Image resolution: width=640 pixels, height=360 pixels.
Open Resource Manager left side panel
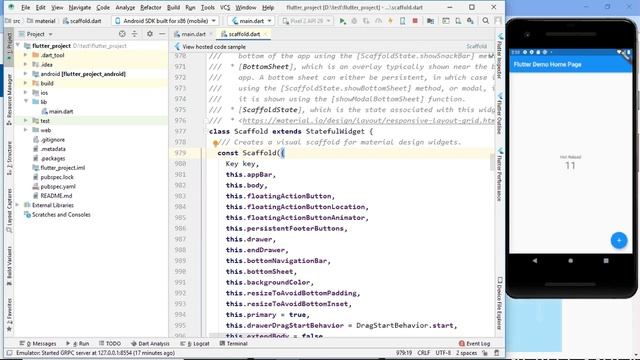pyautogui.click(x=9, y=99)
